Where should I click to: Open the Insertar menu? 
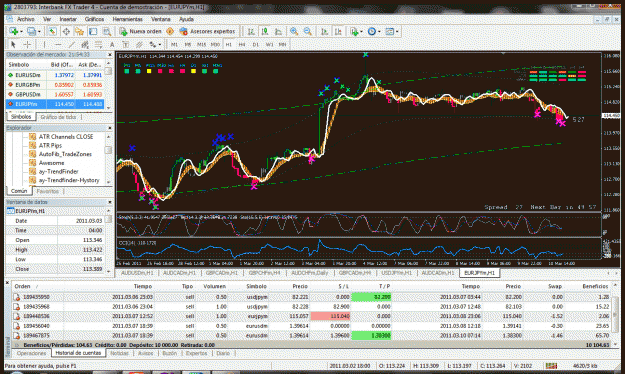pos(68,19)
